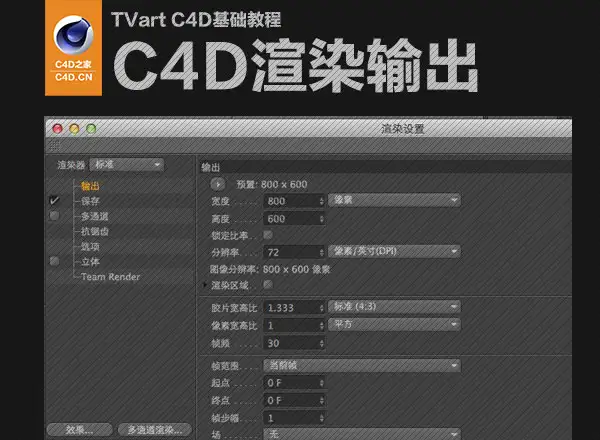Open the 平方 pixel aspect dropdown
The image size is (600, 440).
(395, 324)
